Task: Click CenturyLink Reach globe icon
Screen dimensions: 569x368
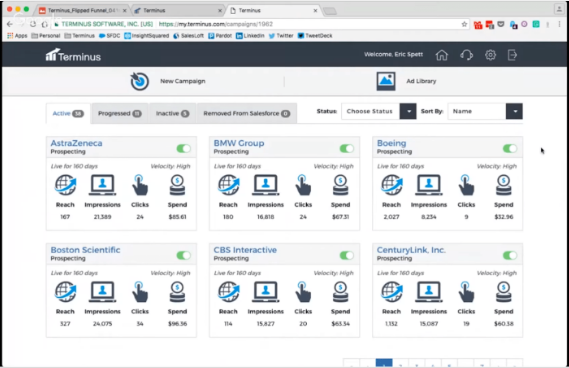Action: pos(392,291)
